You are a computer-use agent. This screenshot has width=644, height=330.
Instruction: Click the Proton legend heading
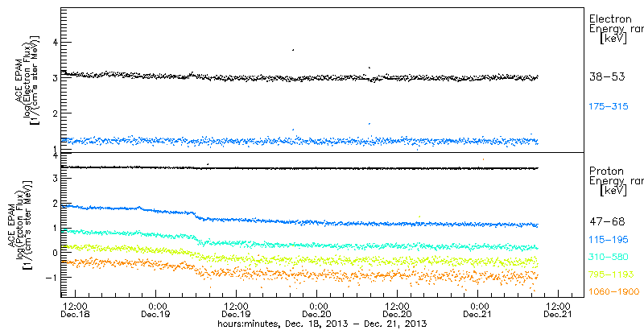pyautogui.click(x=607, y=171)
